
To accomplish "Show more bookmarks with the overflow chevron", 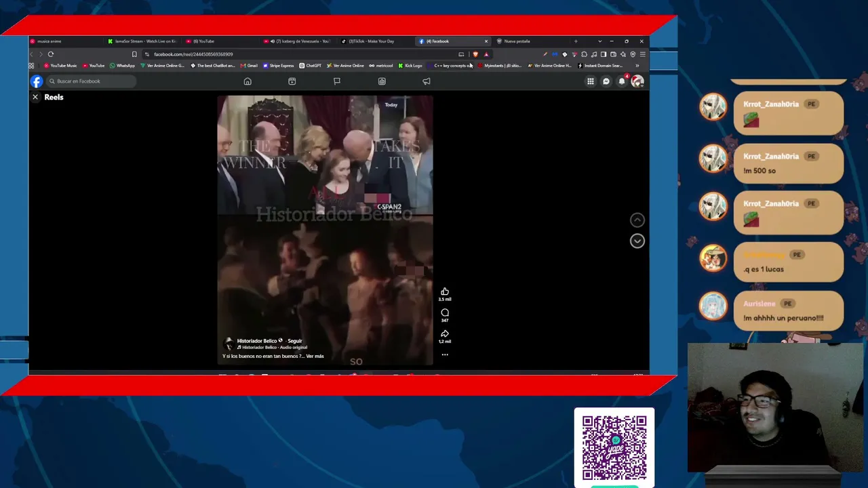I will (637, 66).
